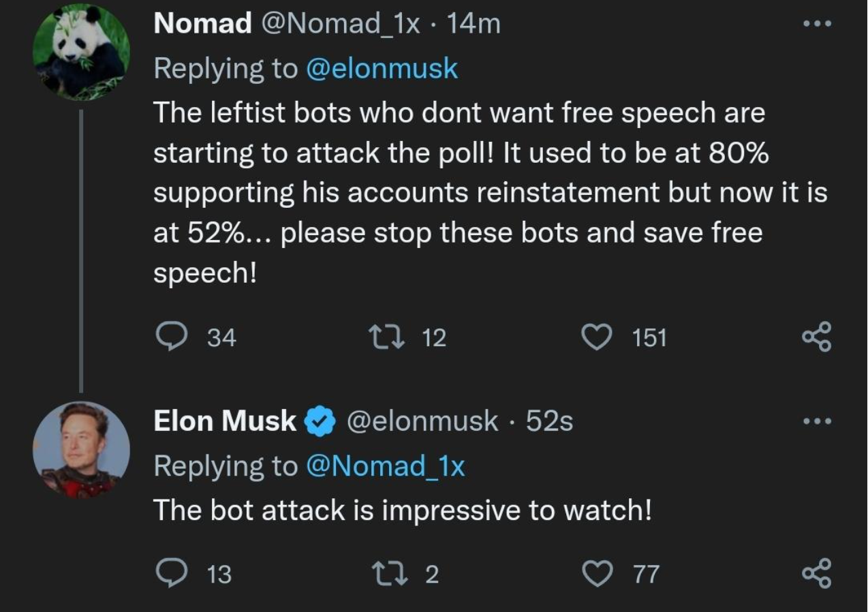Reply to Nomad's tweet via comment icon

(167, 337)
